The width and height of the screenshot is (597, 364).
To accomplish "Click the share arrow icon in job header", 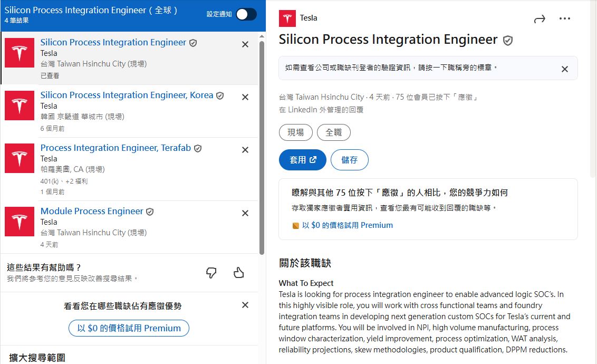I will [x=539, y=19].
